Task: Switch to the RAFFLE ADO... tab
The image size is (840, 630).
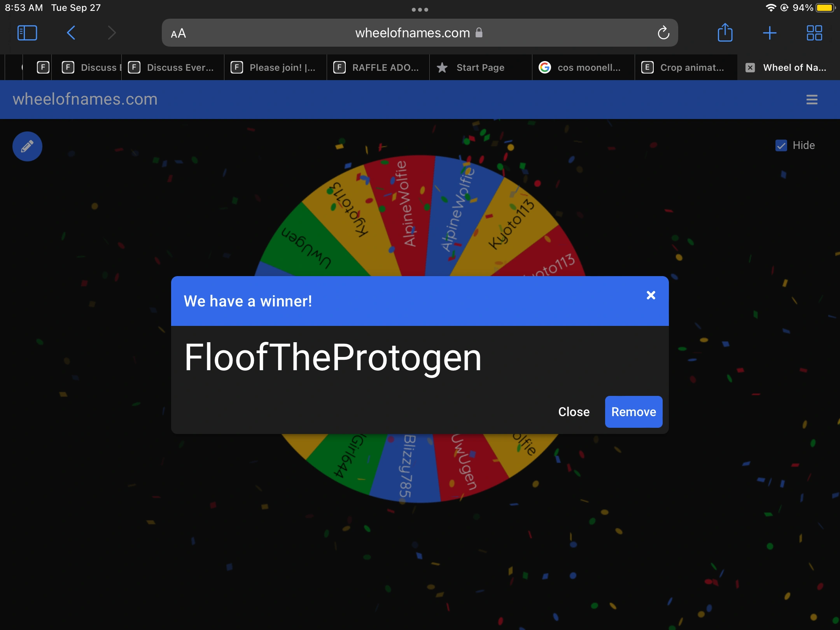Action: click(378, 68)
